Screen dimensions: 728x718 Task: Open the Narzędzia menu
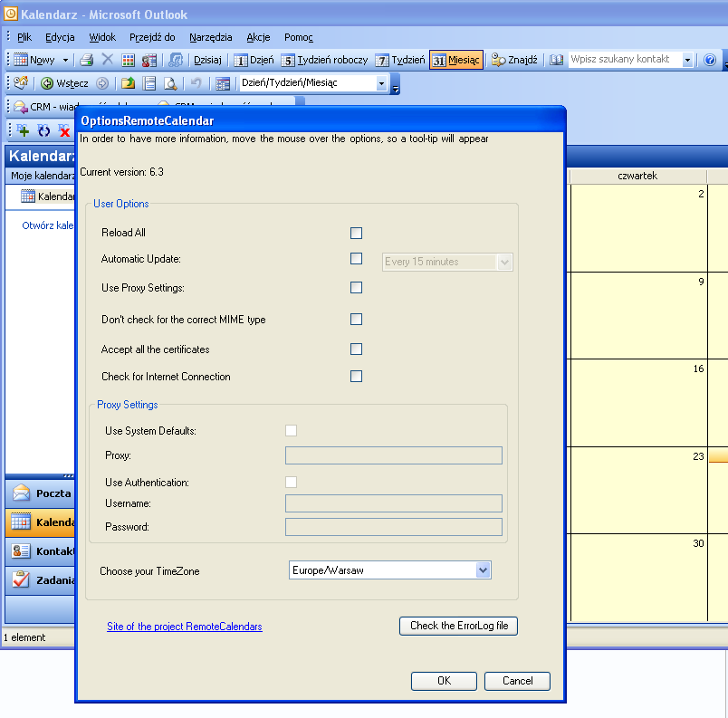[210, 37]
